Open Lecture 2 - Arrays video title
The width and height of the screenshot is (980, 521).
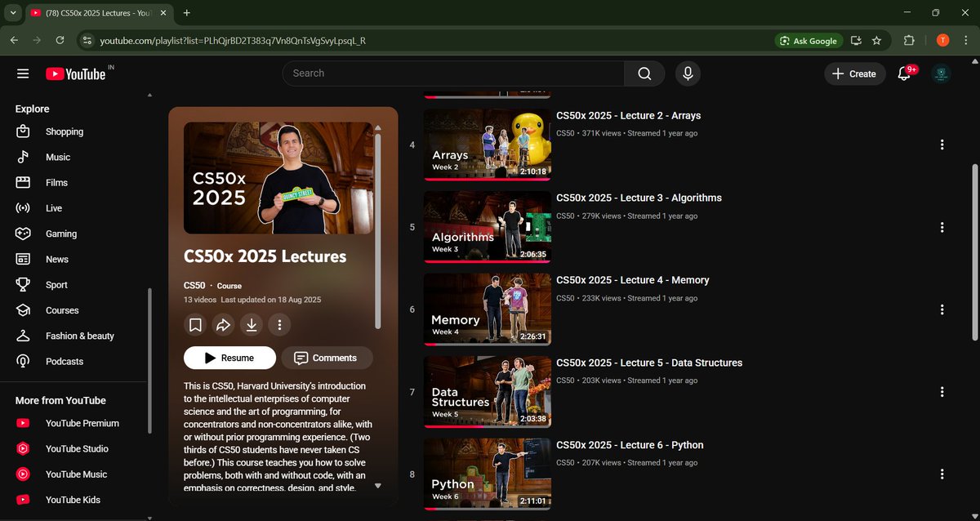(628, 116)
